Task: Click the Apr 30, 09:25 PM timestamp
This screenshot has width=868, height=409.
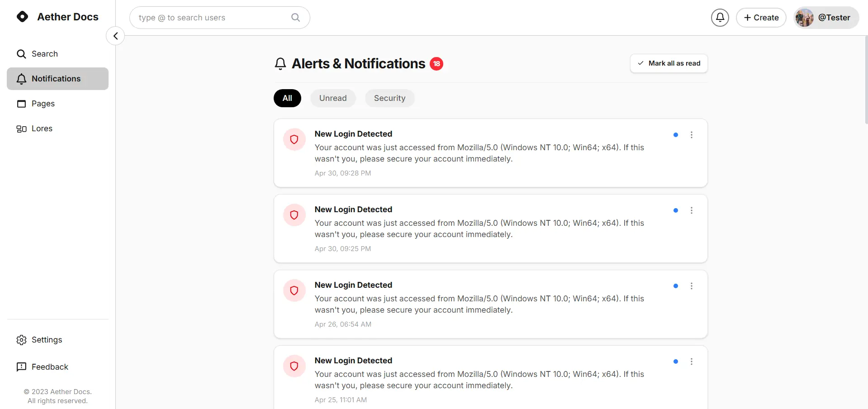Action: click(343, 249)
